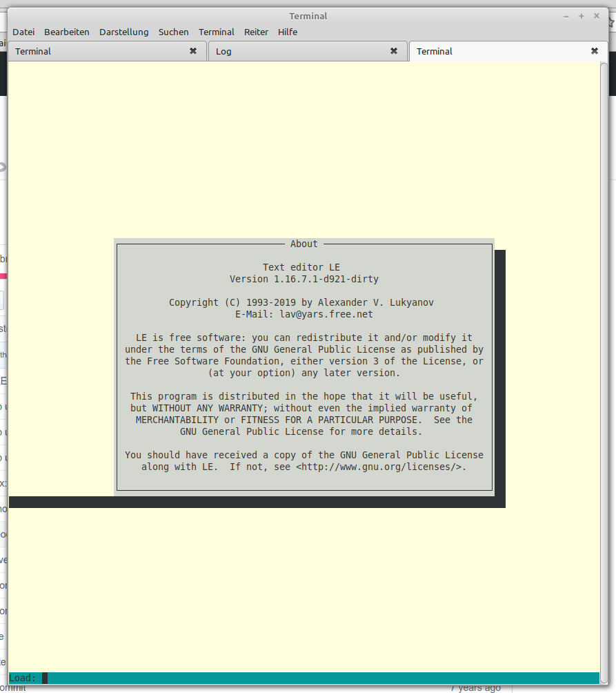Close the third Terminal tab

(x=595, y=51)
